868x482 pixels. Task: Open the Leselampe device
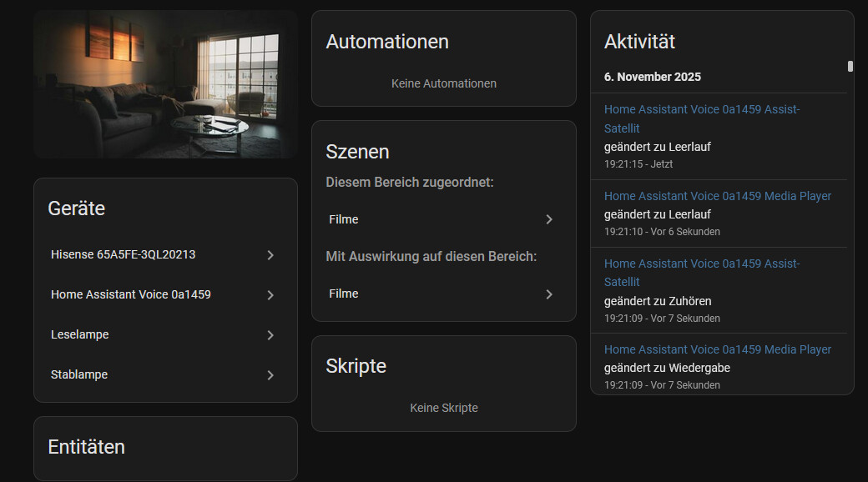click(x=165, y=334)
